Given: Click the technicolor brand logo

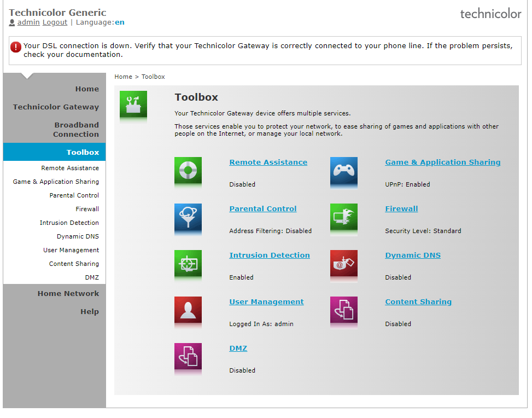Looking at the screenshot, I should (490, 14).
